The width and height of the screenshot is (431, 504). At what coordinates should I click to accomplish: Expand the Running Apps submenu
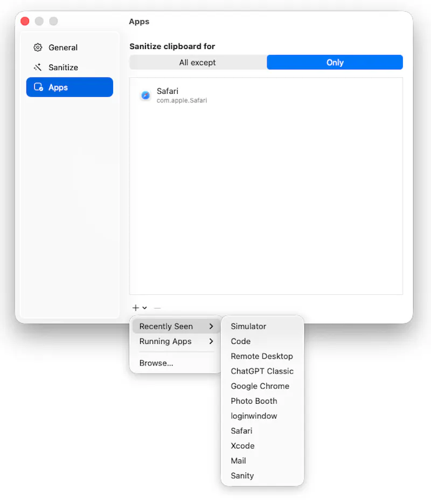[x=176, y=341]
